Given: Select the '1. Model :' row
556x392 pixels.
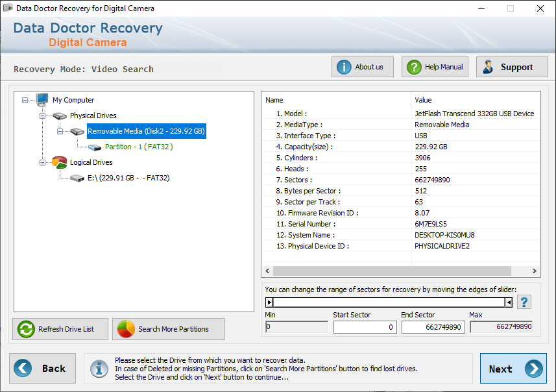Looking at the screenshot, I should (401, 114).
